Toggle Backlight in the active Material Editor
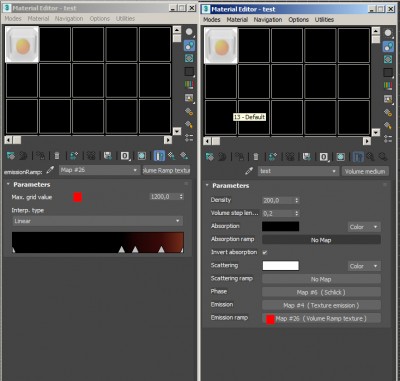The image size is (400, 381). click(x=389, y=46)
